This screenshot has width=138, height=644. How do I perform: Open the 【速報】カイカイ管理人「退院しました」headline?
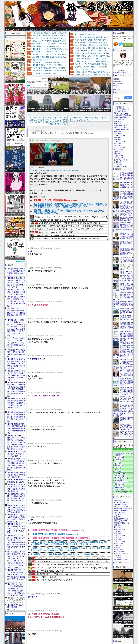(x=86, y=34)
